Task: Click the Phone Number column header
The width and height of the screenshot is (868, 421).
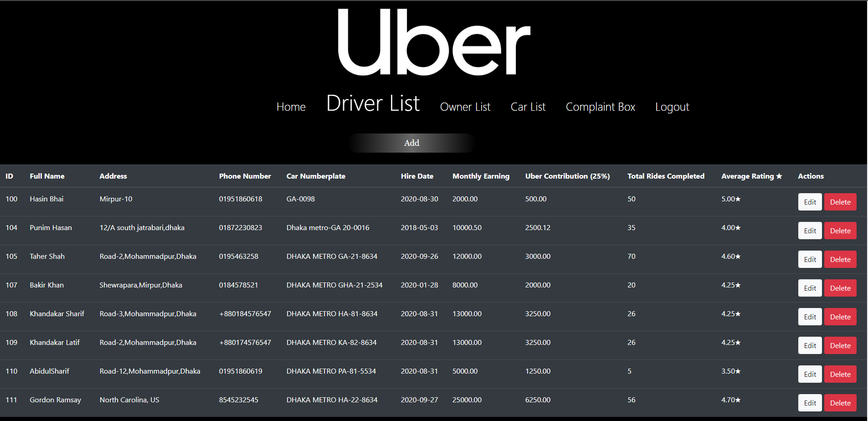Action: [x=245, y=176]
